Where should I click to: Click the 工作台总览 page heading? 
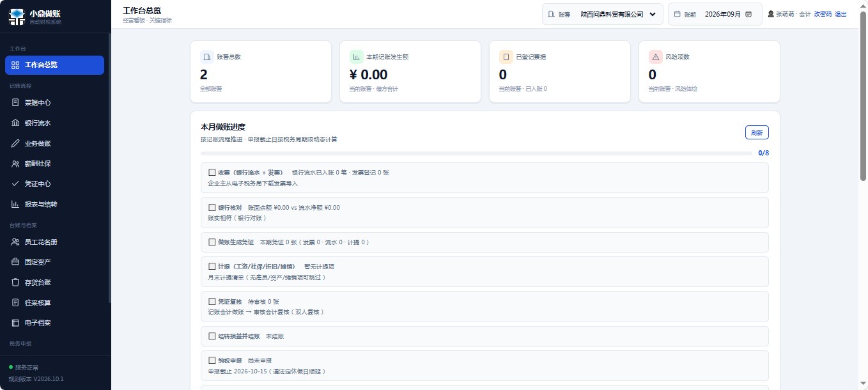pyautogui.click(x=142, y=10)
